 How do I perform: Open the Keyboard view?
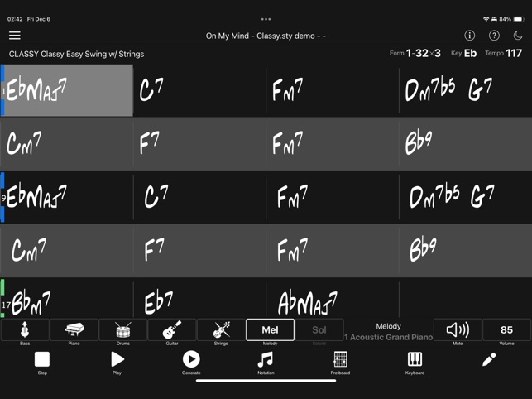415,363
